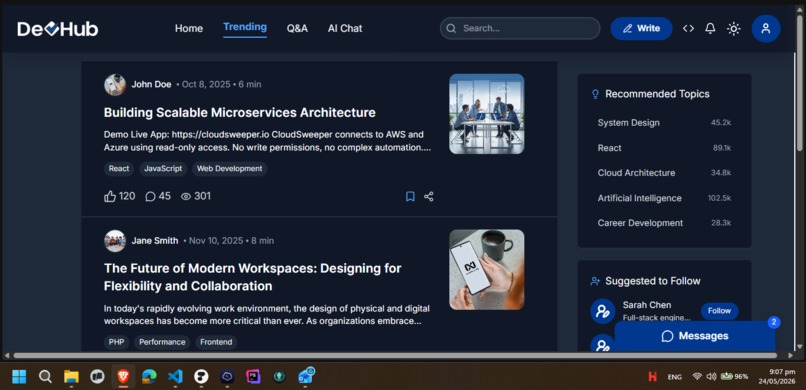This screenshot has width=806, height=390.
Task: Go to the Q&A section
Action: click(x=297, y=29)
